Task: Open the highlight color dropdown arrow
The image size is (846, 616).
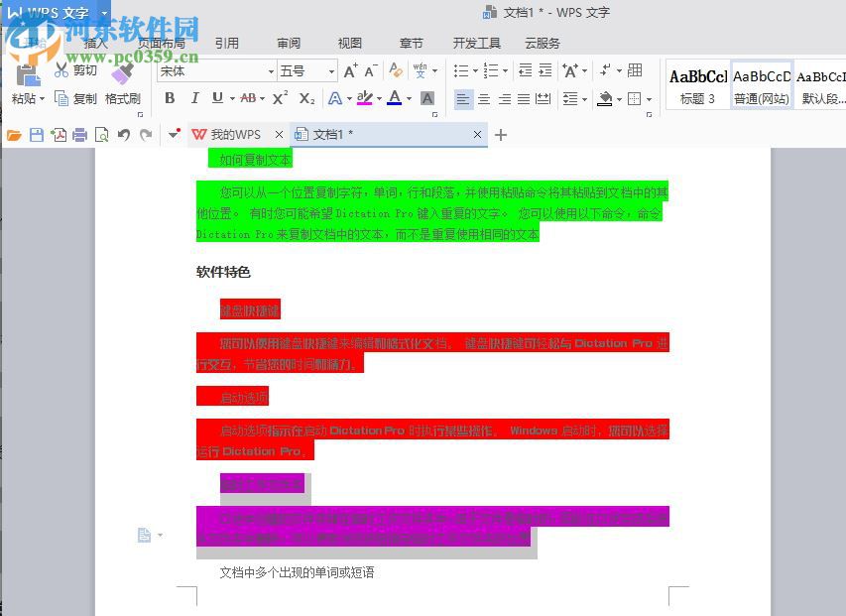Action: pos(378,99)
